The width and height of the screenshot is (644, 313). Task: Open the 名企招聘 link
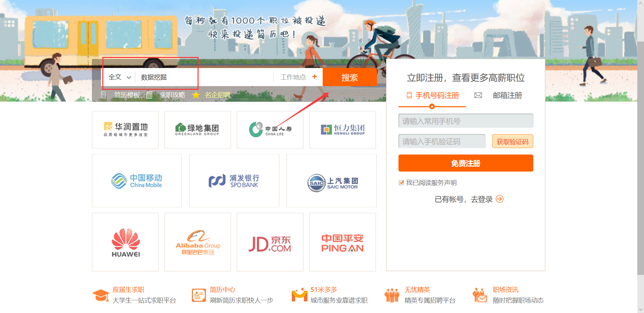click(218, 95)
